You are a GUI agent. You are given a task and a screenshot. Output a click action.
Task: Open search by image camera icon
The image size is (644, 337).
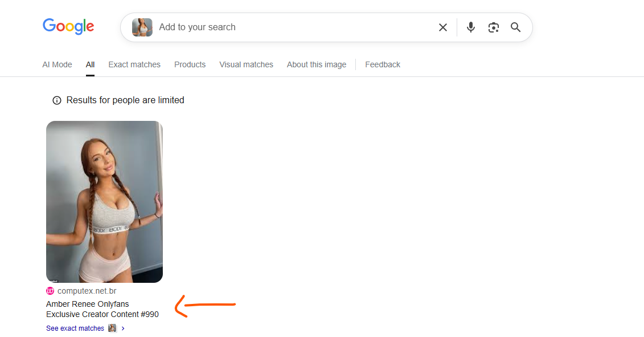493,27
